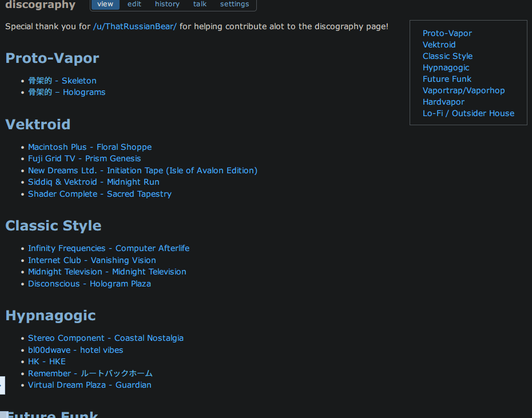Viewport: 532px width, 418px height.
Task: Jump to Vektroid in contents box
Action: click(x=439, y=45)
